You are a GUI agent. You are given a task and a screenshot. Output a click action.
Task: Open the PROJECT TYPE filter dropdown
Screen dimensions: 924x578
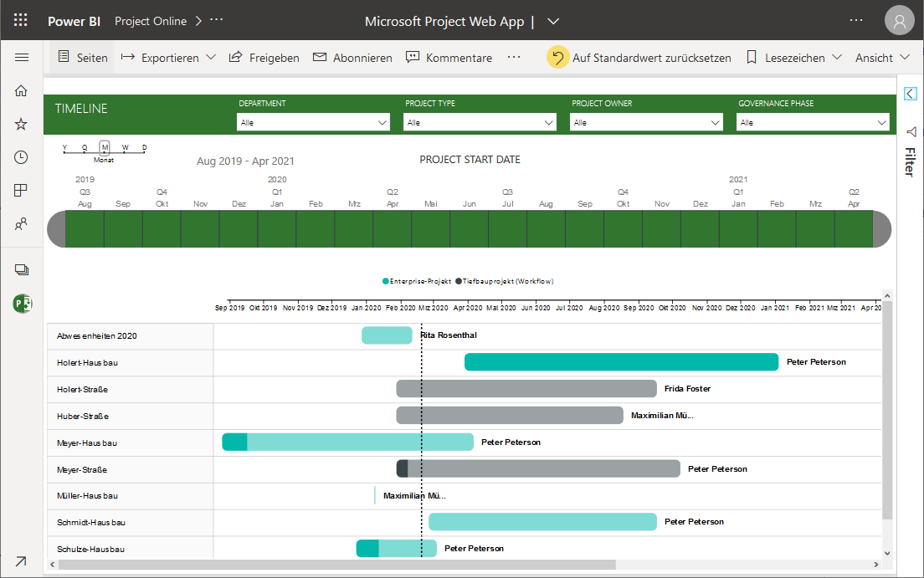[480, 123]
